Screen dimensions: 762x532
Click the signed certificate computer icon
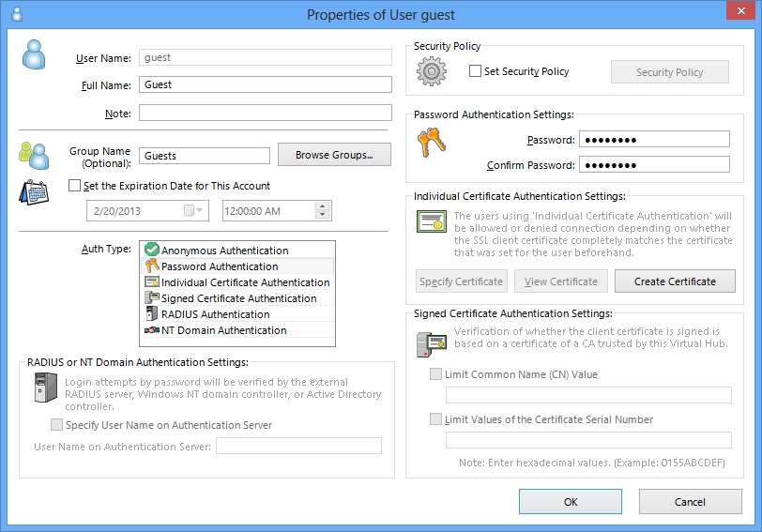(427, 343)
